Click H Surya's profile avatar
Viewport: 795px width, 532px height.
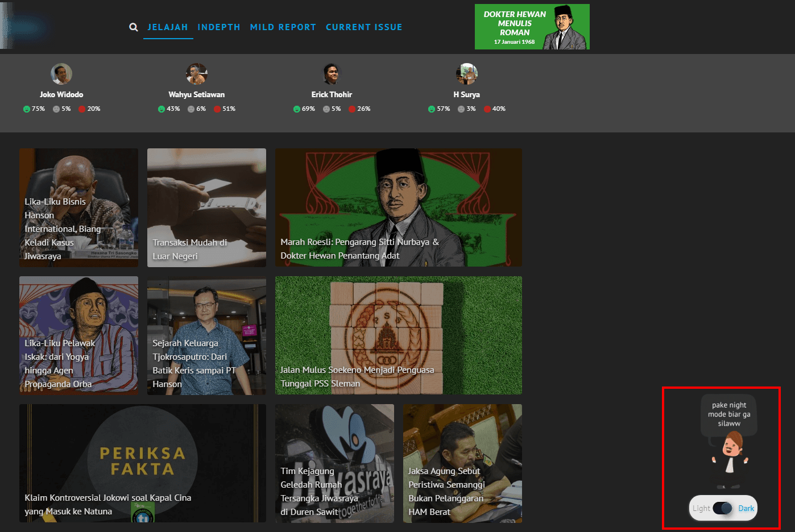tap(466, 74)
